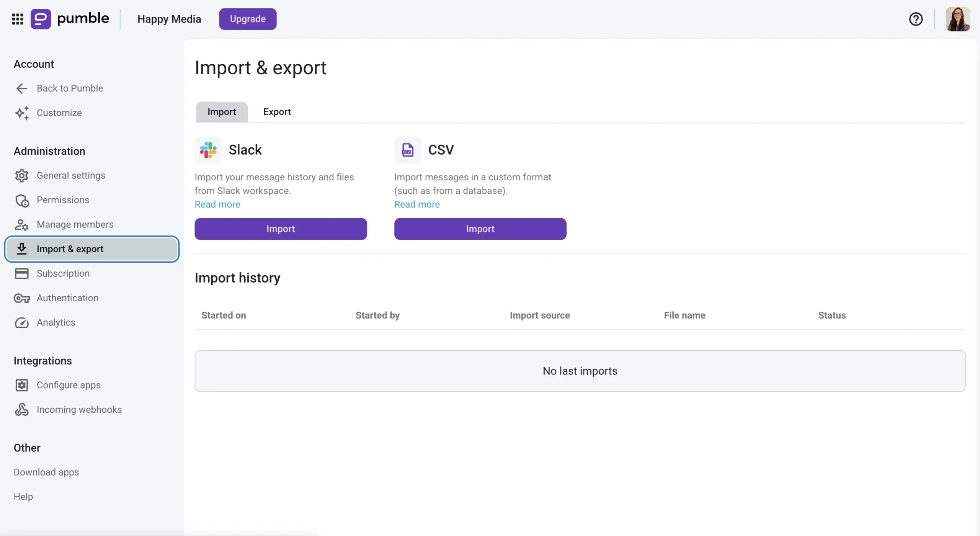Click the Authentication key icon
The height and width of the screenshot is (536, 980).
click(22, 298)
